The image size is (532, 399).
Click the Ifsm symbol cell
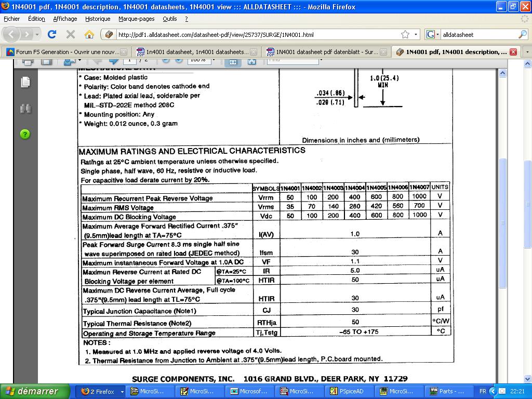pyautogui.click(x=266, y=253)
